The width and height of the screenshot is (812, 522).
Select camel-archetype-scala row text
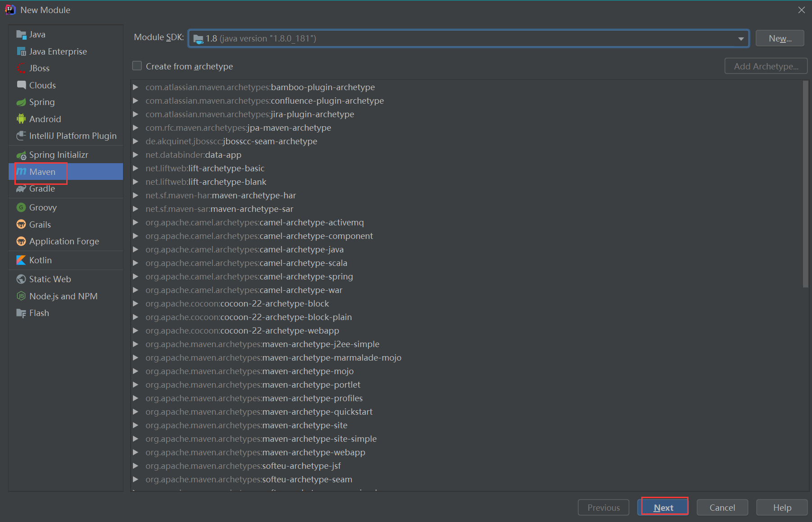246,263
